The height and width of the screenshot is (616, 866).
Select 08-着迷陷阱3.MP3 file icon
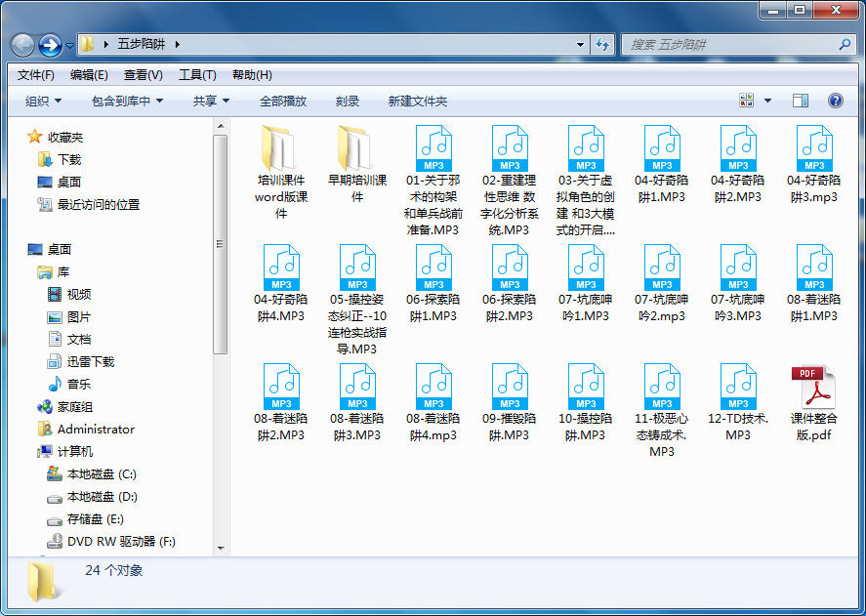pyautogui.click(x=357, y=388)
